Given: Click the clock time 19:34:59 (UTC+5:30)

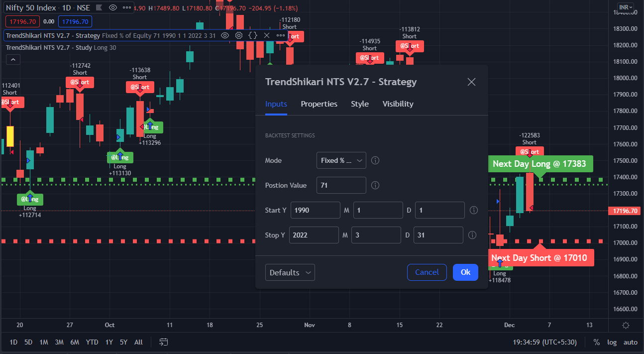Looking at the screenshot, I should pos(544,342).
